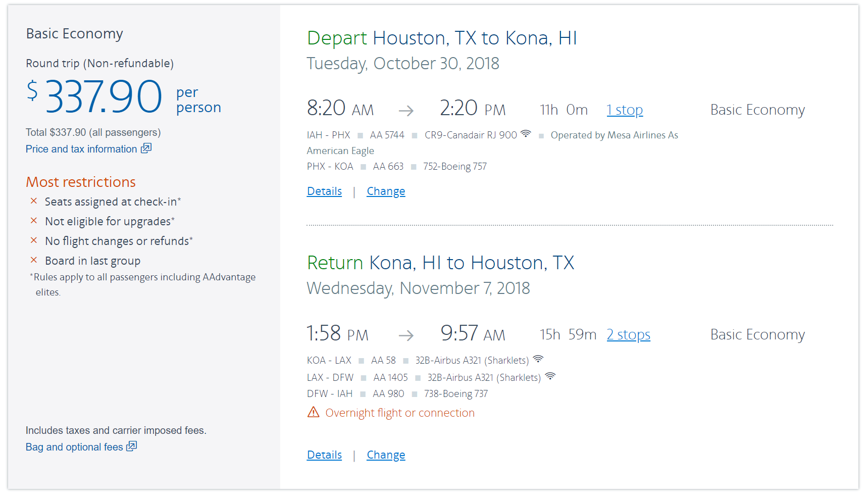This screenshot has height=496, width=868.
Task: Click the Wi-Fi icon on the IAH - PHX flight
Action: click(526, 134)
